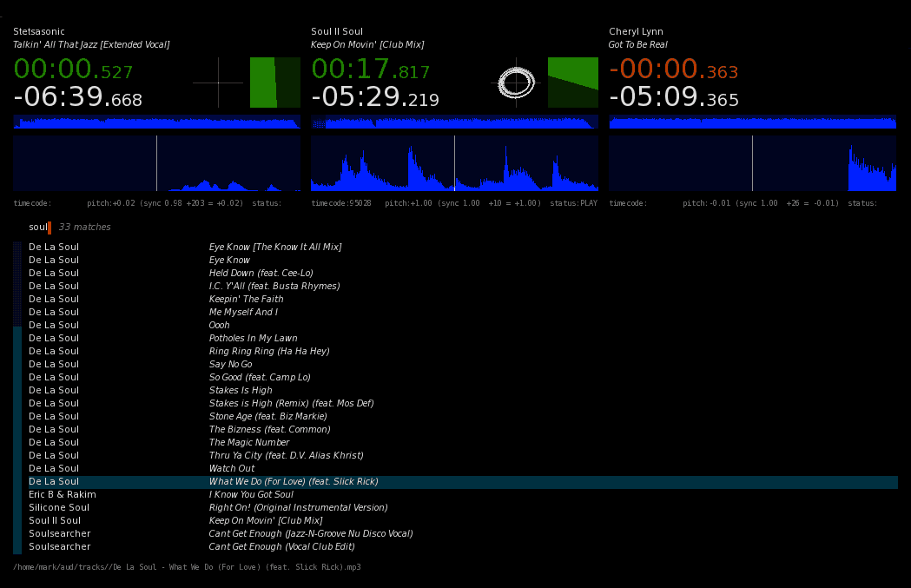
Task: Click the "Got To Be Real" deck title
Action: click(638, 45)
